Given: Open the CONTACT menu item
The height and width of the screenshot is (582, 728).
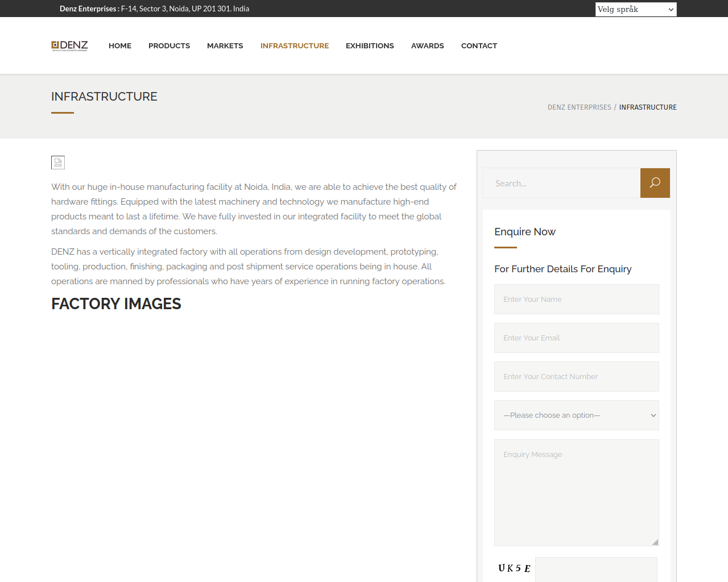Looking at the screenshot, I should pos(479,45).
